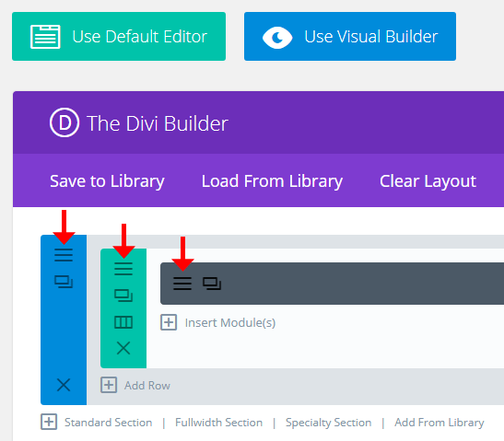This screenshot has width=504, height=441.
Task: Click Insert Module(s) text link
Action: pos(230,323)
